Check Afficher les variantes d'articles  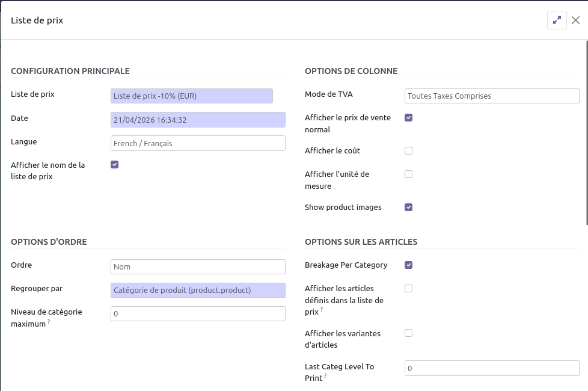(408, 333)
